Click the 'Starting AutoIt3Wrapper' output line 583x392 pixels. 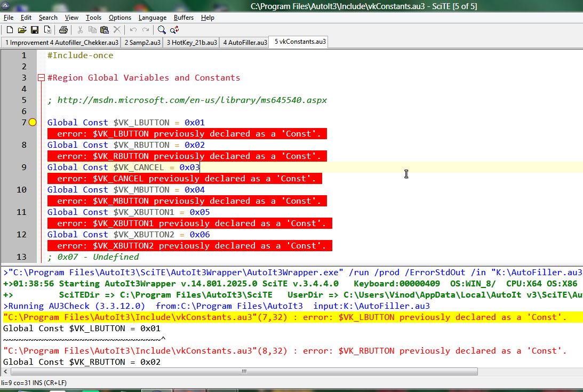290,284
